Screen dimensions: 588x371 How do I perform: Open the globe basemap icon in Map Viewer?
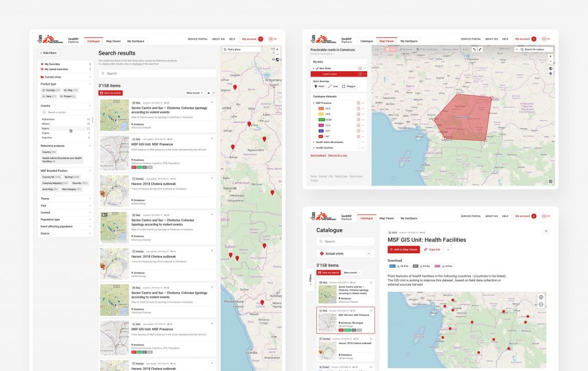(x=551, y=69)
